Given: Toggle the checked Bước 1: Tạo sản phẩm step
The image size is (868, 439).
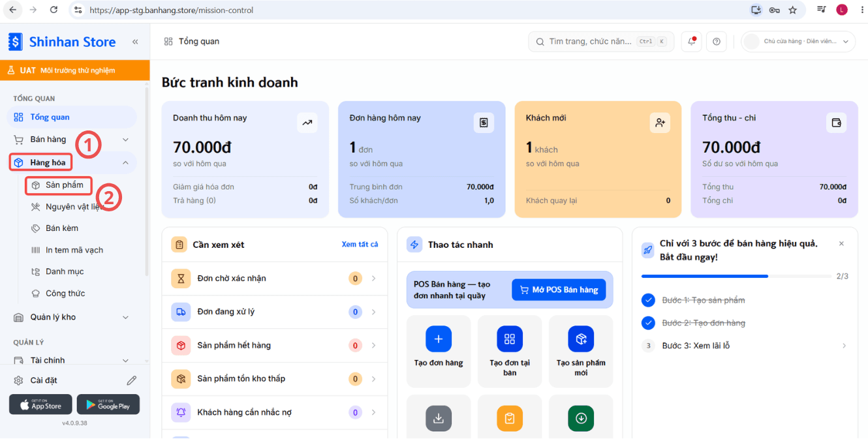Looking at the screenshot, I should tap(648, 300).
